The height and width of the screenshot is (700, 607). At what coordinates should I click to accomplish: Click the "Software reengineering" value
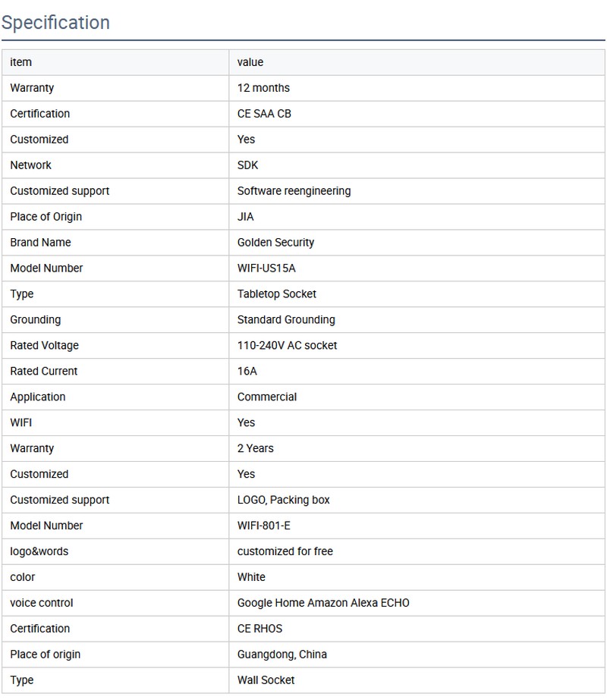(x=294, y=191)
